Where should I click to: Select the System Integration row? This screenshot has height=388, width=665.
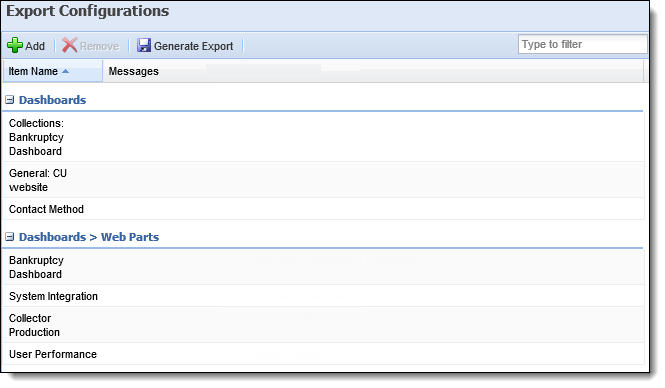pyautogui.click(x=323, y=296)
